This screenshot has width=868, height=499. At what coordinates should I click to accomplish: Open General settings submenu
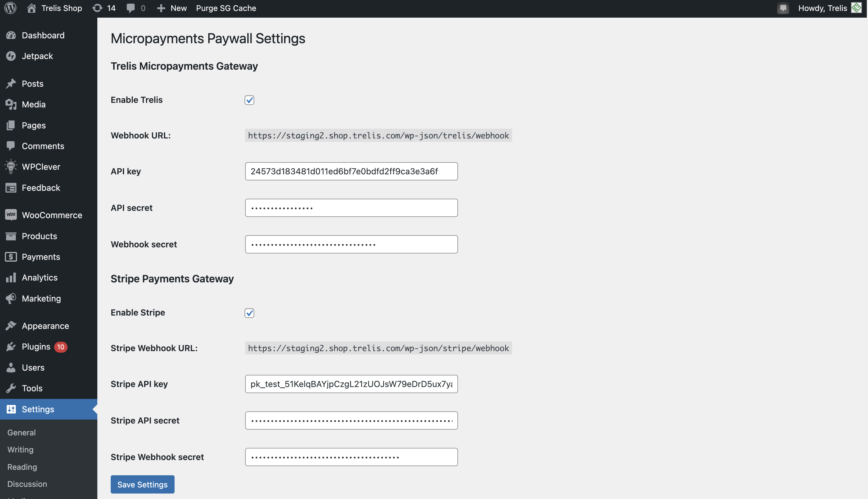click(x=22, y=432)
